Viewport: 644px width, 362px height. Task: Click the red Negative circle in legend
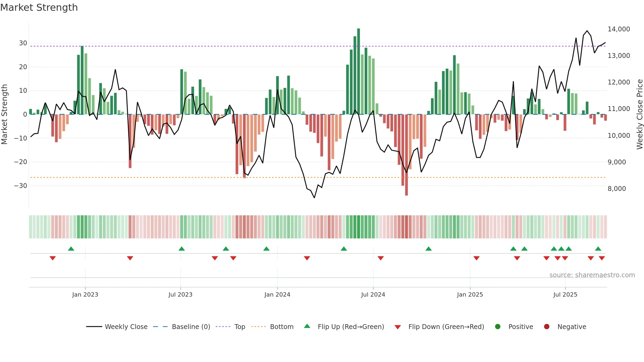pyautogui.click(x=547, y=327)
